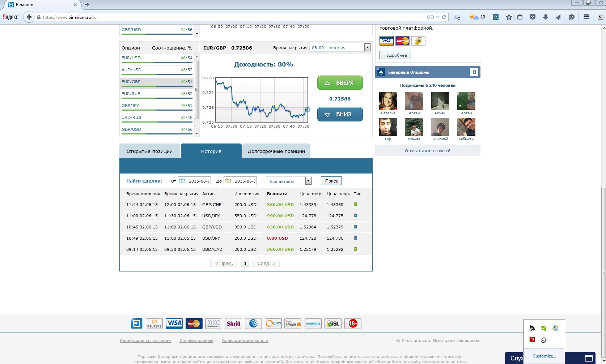Bookmark page with the star icon

point(509,17)
